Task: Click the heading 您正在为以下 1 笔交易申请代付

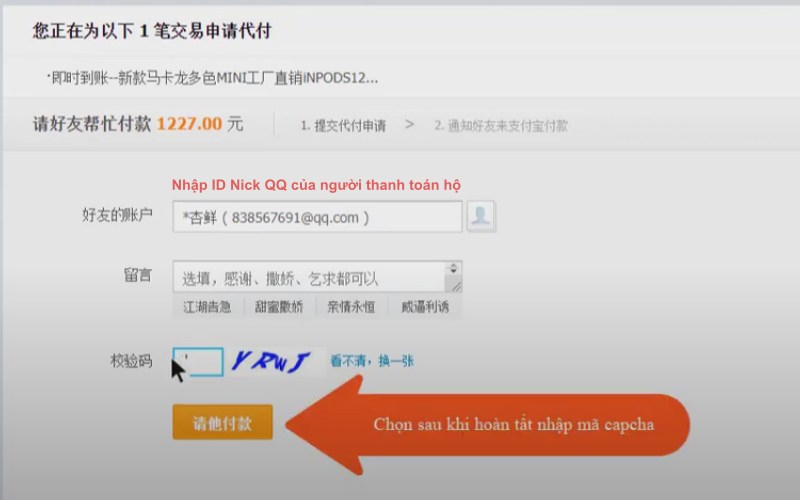Action: click(152, 31)
